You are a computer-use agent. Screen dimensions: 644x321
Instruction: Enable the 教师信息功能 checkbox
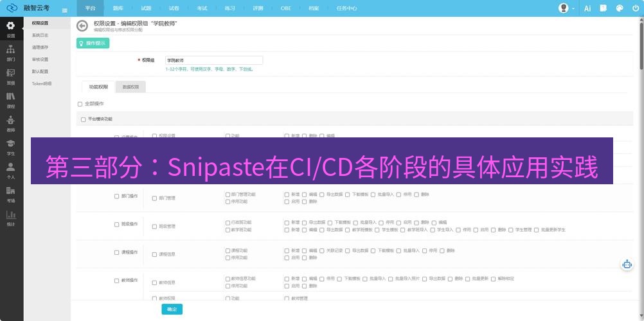pyautogui.click(x=228, y=279)
